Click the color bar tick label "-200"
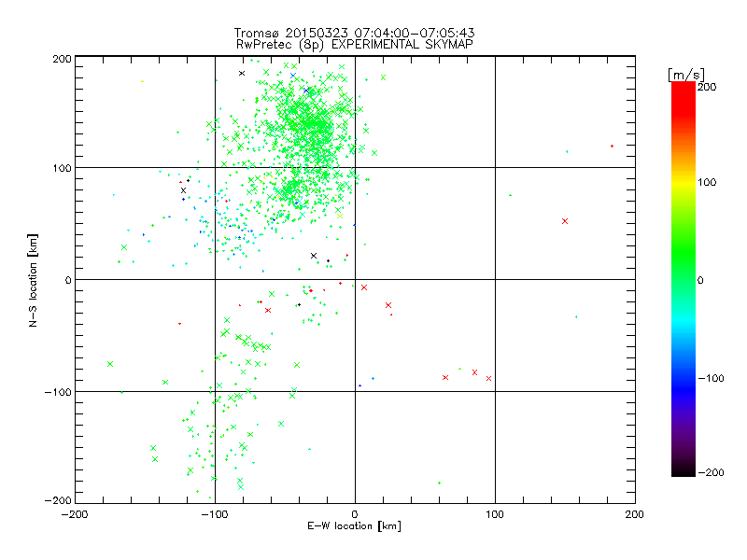Screen dimensions: 747x560 (711, 472)
